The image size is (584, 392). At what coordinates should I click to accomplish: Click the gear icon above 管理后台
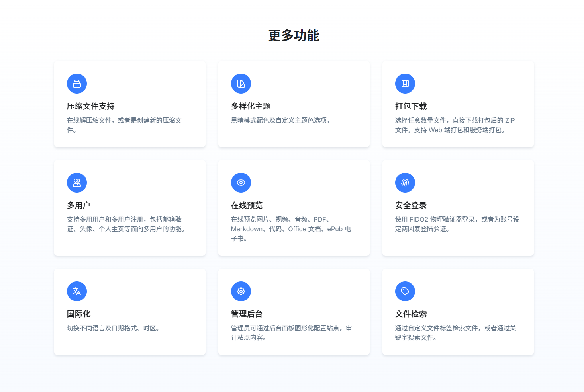pos(241,291)
